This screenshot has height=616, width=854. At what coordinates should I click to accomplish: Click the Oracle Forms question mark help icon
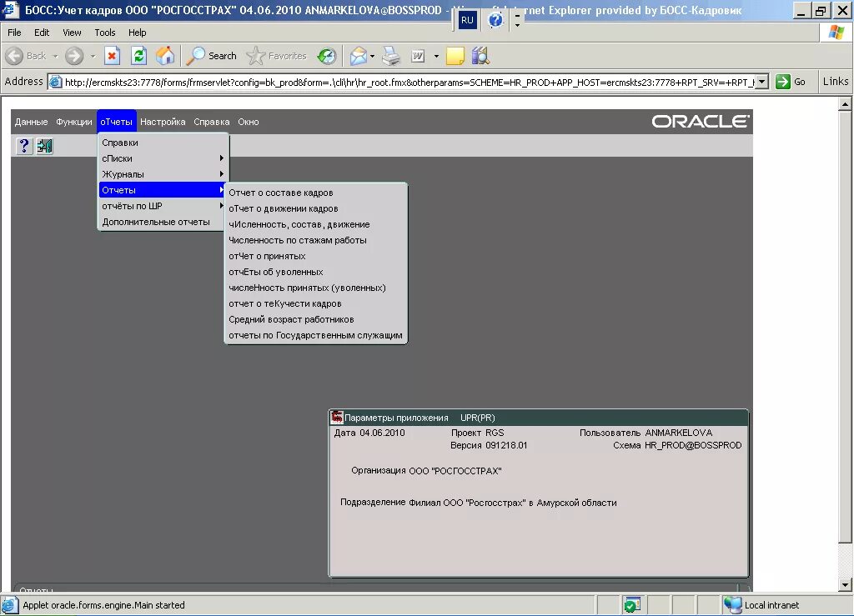(24, 146)
